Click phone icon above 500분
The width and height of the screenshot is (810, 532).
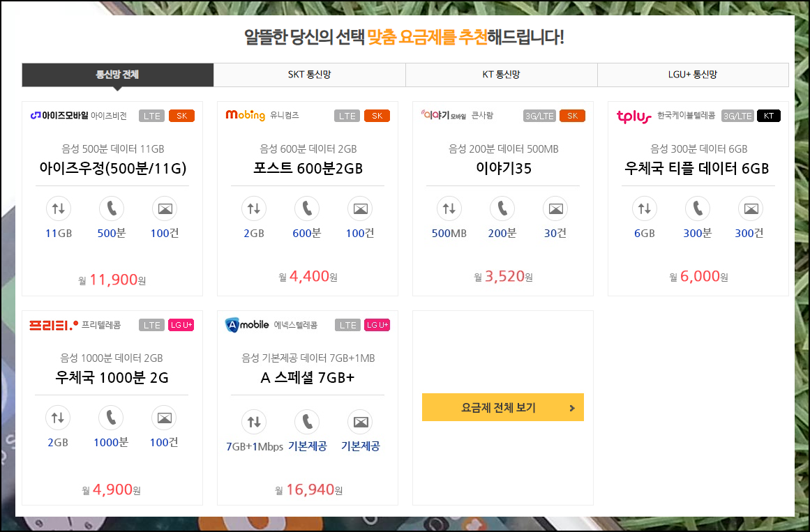tap(112, 208)
